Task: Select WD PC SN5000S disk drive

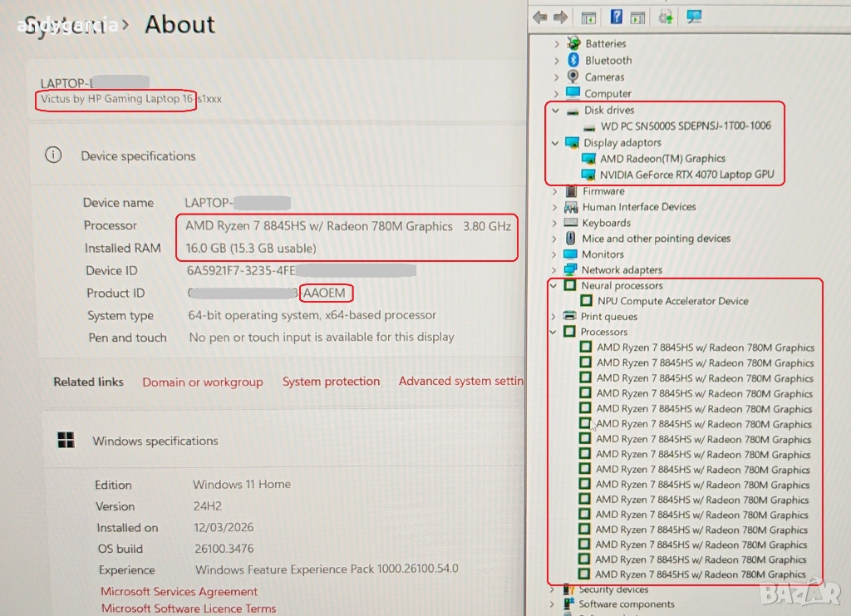Action: click(x=685, y=126)
